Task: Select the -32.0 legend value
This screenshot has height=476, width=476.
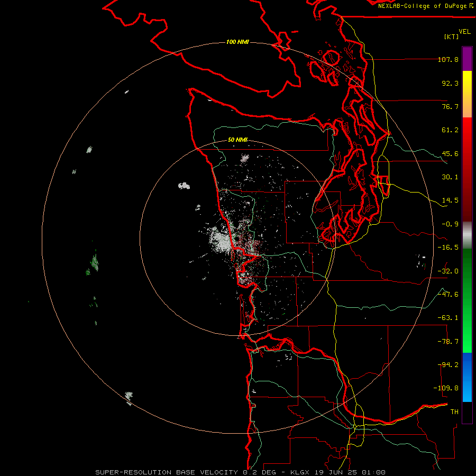Action: pos(448,271)
